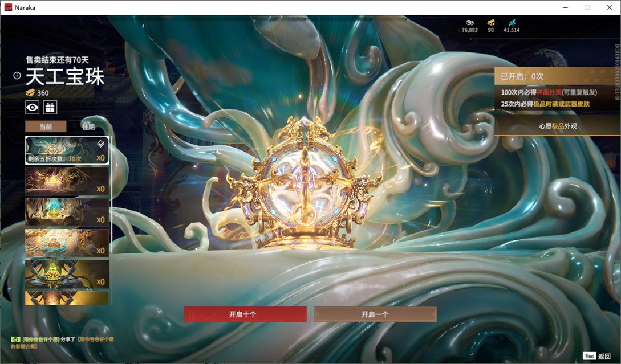Viewport: 621px width, 364px height.
Task: Click the Naraka app icon in title bar
Action: coord(8,7)
